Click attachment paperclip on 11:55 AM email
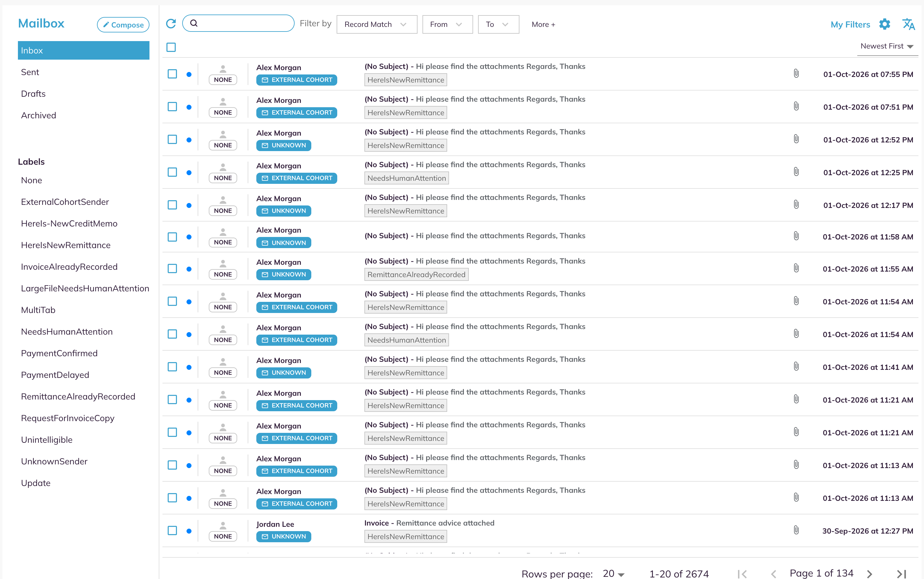The height and width of the screenshot is (579, 924). coord(796,268)
